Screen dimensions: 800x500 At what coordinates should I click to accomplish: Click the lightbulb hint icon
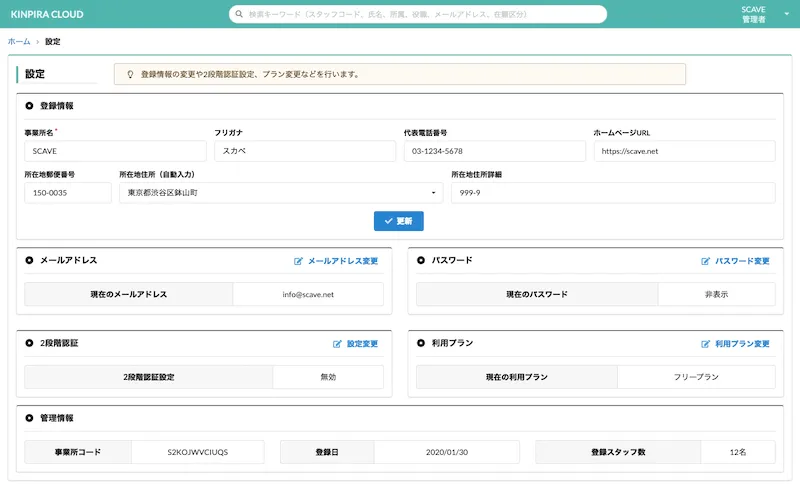point(130,74)
